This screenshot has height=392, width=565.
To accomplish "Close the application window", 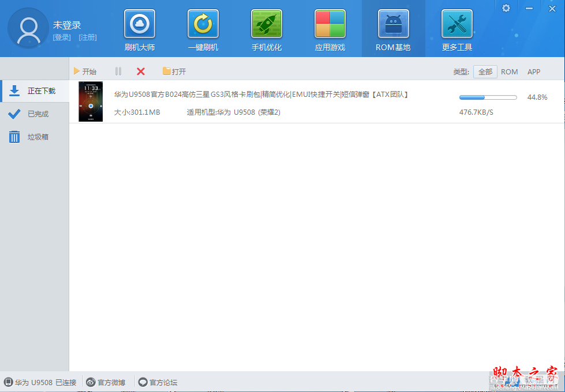I will 552,8.
